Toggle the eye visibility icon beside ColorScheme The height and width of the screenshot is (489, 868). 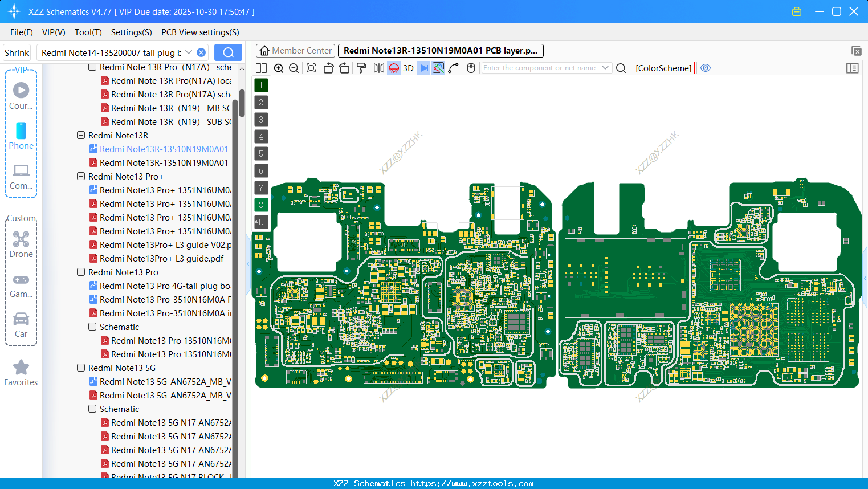pyautogui.click(x=706, y=68)
